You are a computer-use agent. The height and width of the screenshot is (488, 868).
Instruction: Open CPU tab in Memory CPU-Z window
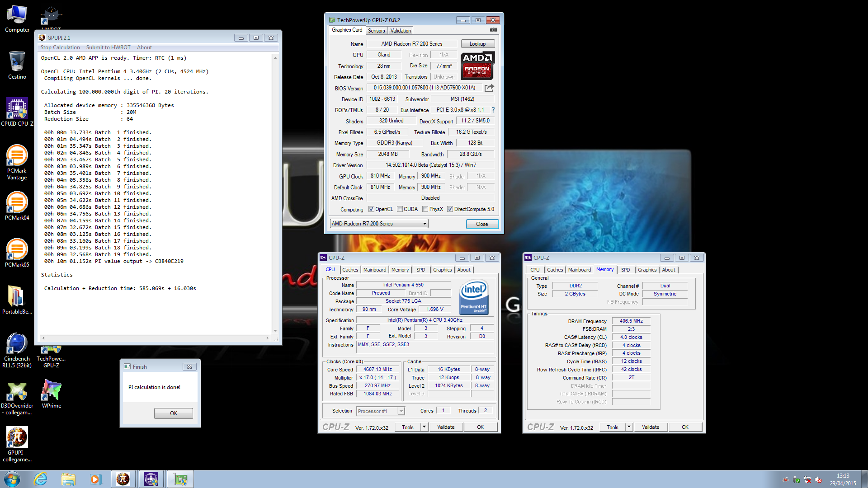(x=535, y=270)
